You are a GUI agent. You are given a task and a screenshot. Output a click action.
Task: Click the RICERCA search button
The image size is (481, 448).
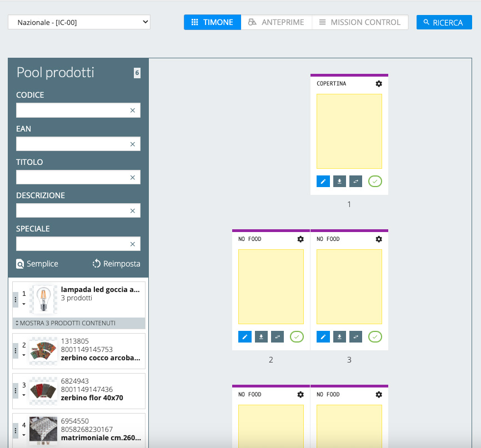[x=444, y=22]
